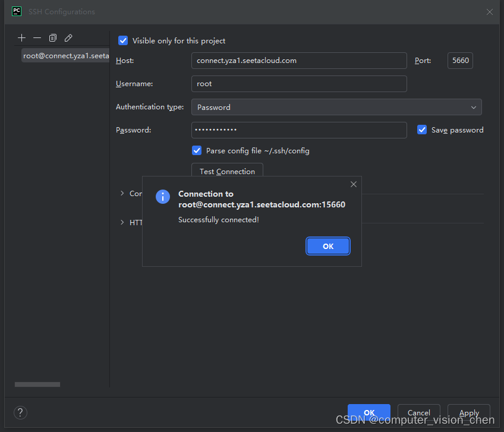
Task: Click the Cancel button
Action: (x=419, y=412)
